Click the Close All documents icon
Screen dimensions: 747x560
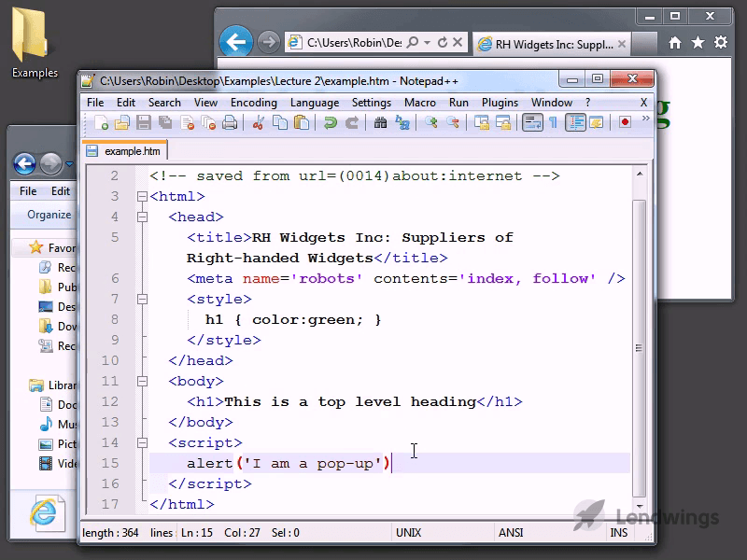click(x=208, y=123)
